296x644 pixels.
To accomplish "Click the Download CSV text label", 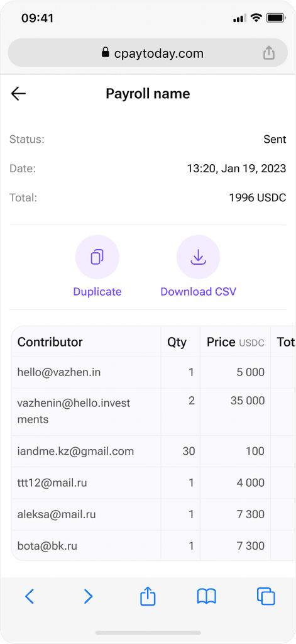I will (x=199, y=292).
